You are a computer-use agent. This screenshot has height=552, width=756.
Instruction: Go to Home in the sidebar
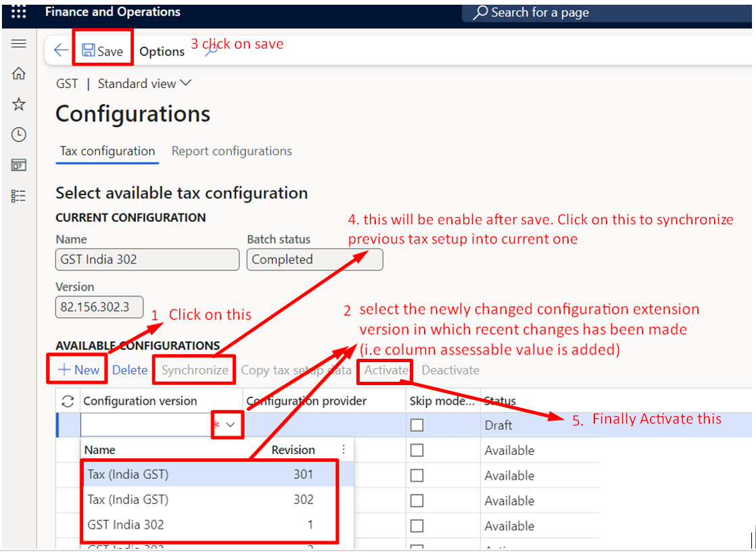coord(18,74)
